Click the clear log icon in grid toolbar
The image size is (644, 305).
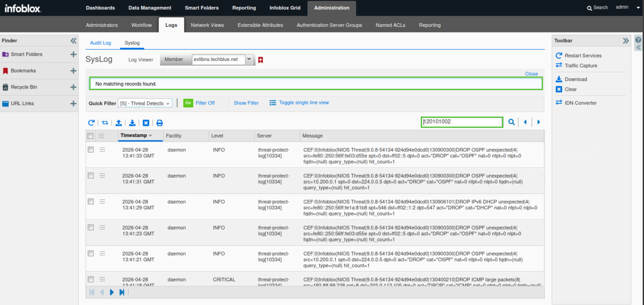point(146,123)
